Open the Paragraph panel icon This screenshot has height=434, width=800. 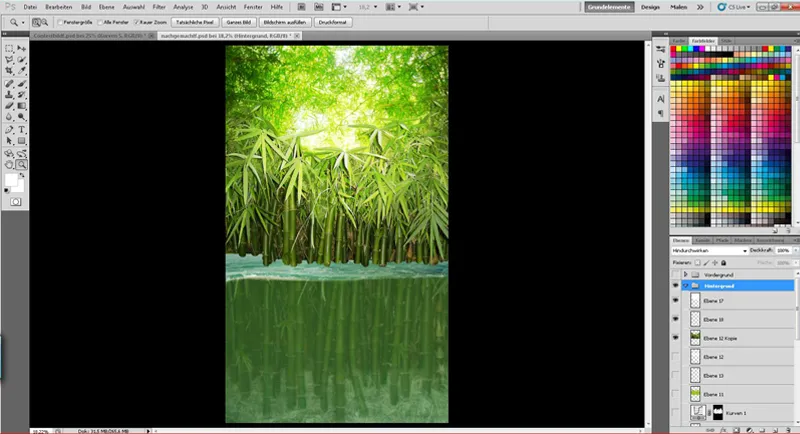[661, 113]
